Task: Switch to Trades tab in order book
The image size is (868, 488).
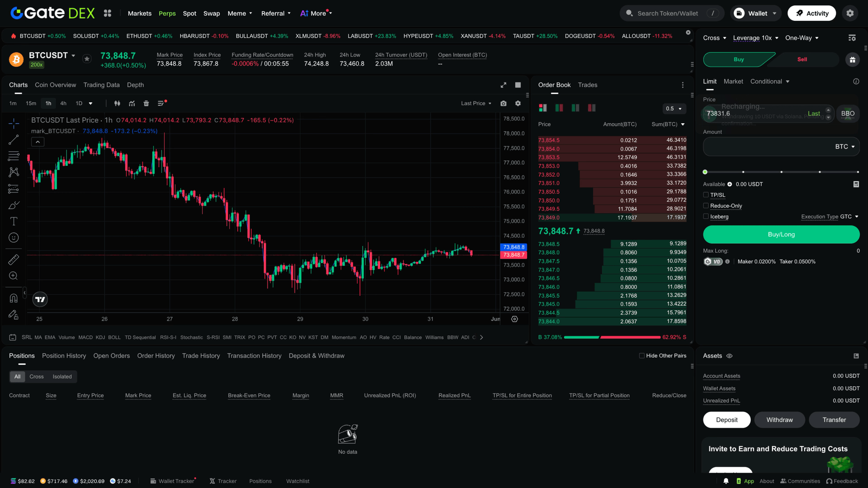Action: point(587,85)
